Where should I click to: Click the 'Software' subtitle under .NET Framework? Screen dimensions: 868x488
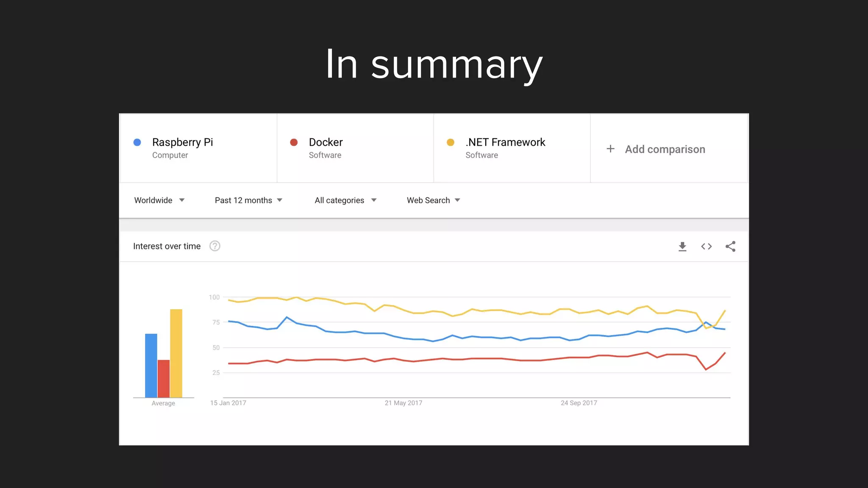point(482,155)
